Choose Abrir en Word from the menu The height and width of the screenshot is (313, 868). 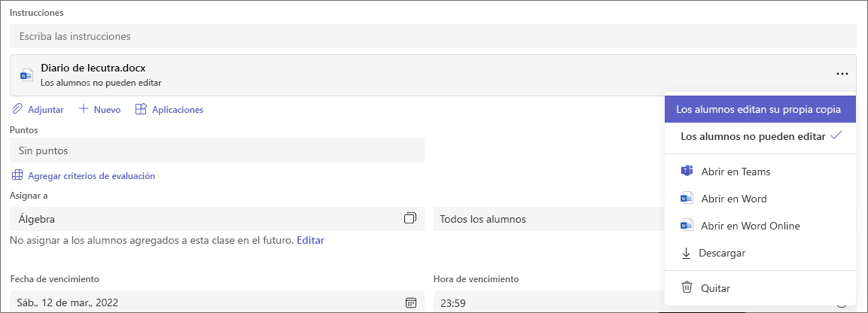point(760,199)
